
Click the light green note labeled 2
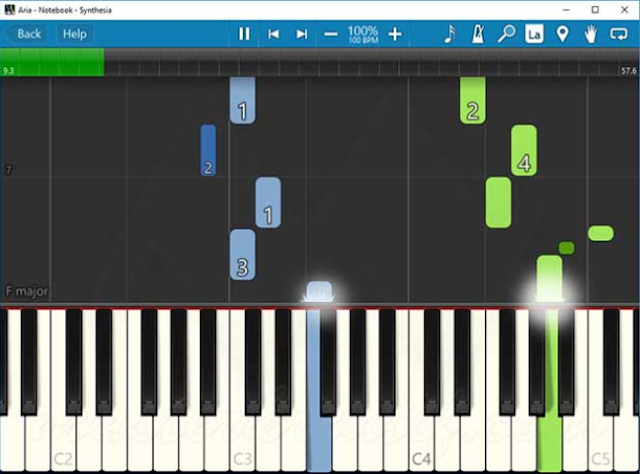pos(473,100)
